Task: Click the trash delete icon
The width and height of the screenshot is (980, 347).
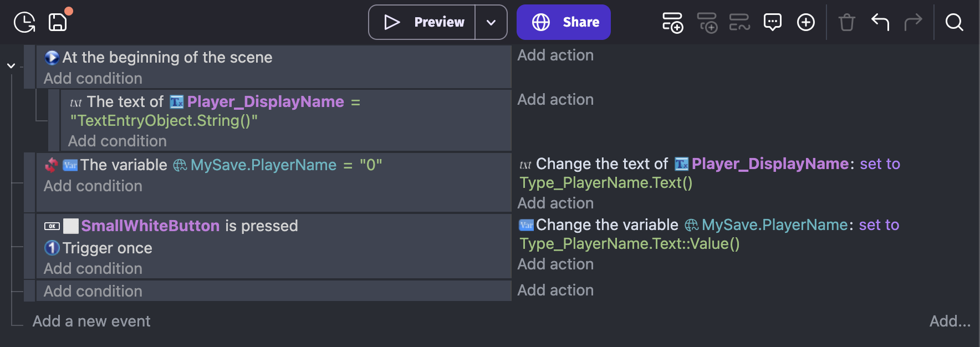Action: coord(846,22)
